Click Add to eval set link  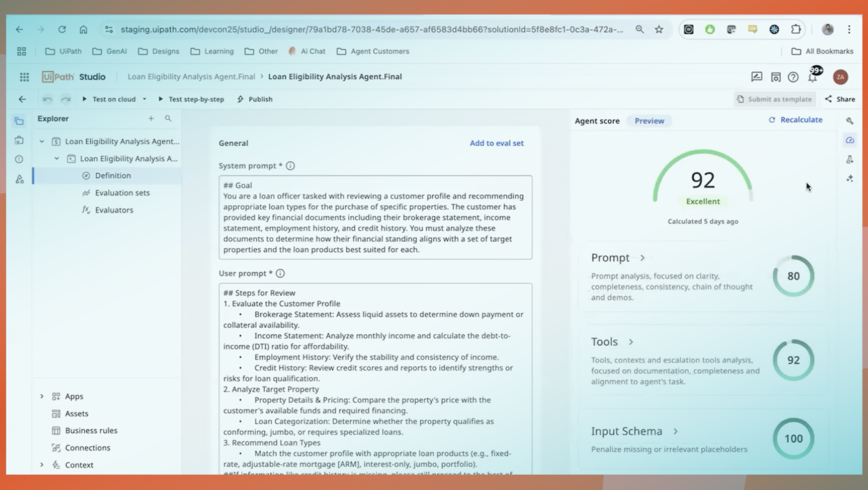point(497,143)
